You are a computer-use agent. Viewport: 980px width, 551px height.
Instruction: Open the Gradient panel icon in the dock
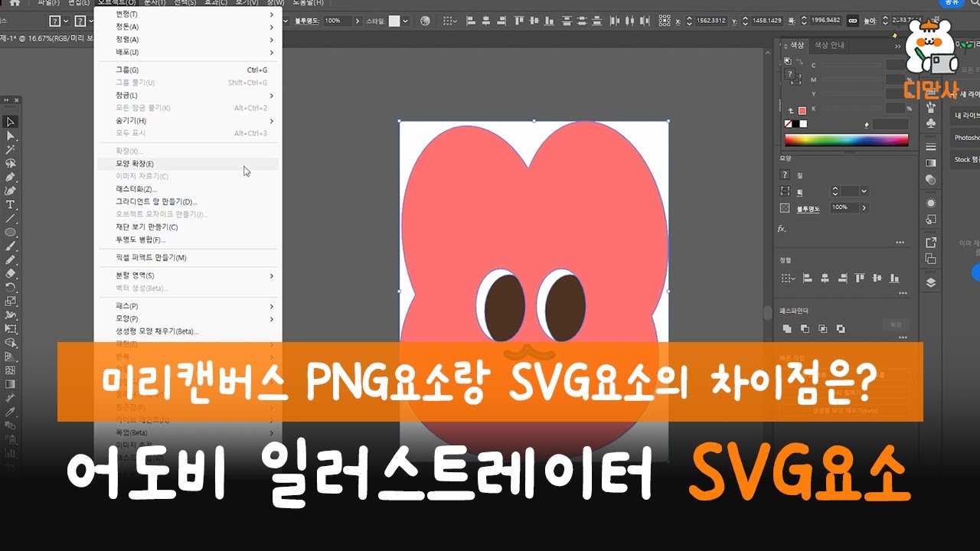pyautogui.click(x=930, y=163)
